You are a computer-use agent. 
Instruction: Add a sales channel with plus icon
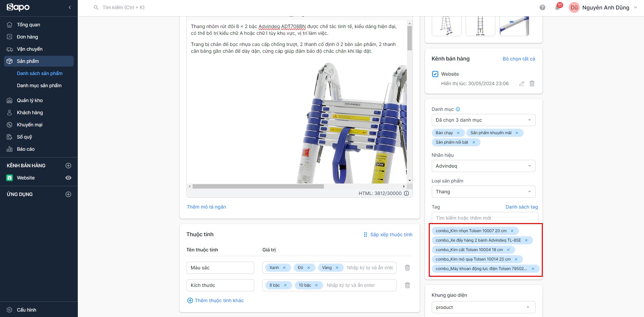coord(68,166)
